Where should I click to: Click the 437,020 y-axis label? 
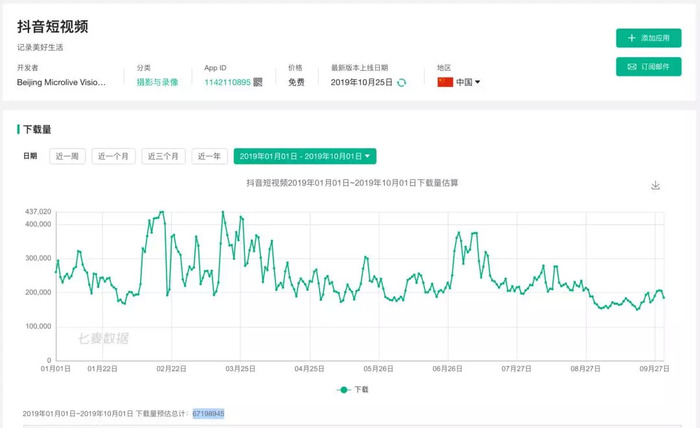click(x=38, y=212)
